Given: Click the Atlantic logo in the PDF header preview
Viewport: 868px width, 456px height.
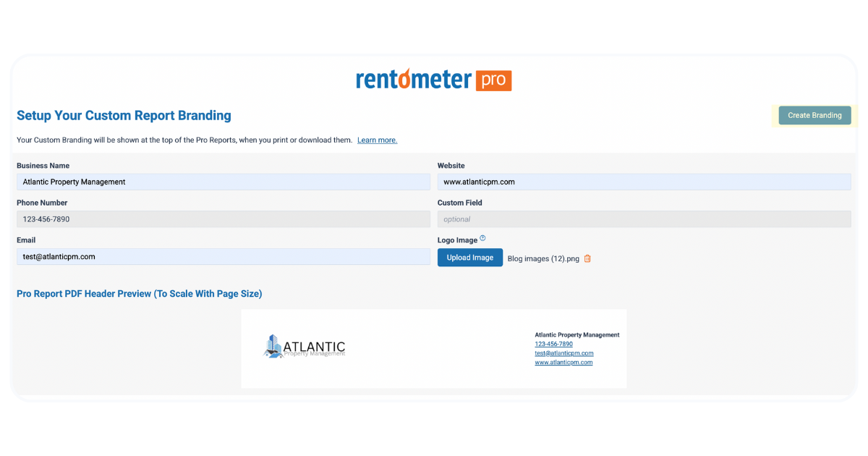Looking at the screenshot, I should click(x=305, y=347).
